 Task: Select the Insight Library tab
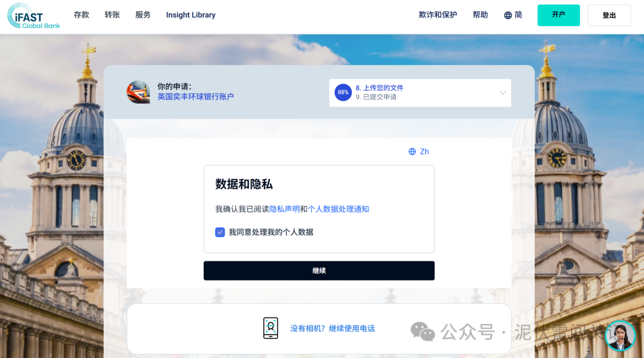[x=191, y=15]
